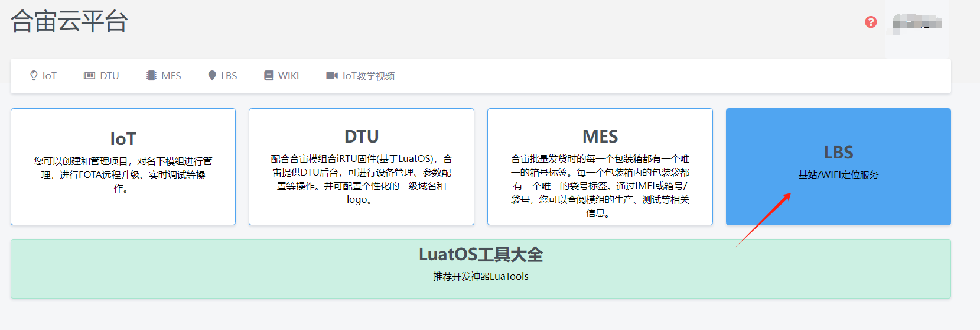
Task: Click the lightbulb icon beside IoT in navbar
Action: (x=34, y=76)
